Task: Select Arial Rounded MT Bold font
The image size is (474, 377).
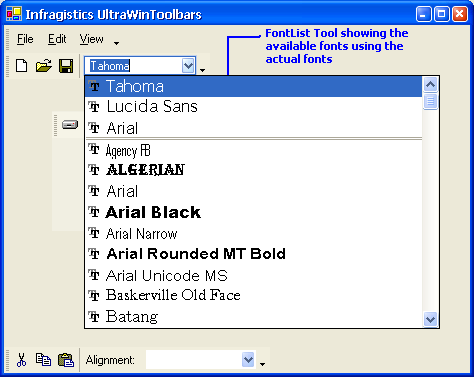Action: [253, 254]
